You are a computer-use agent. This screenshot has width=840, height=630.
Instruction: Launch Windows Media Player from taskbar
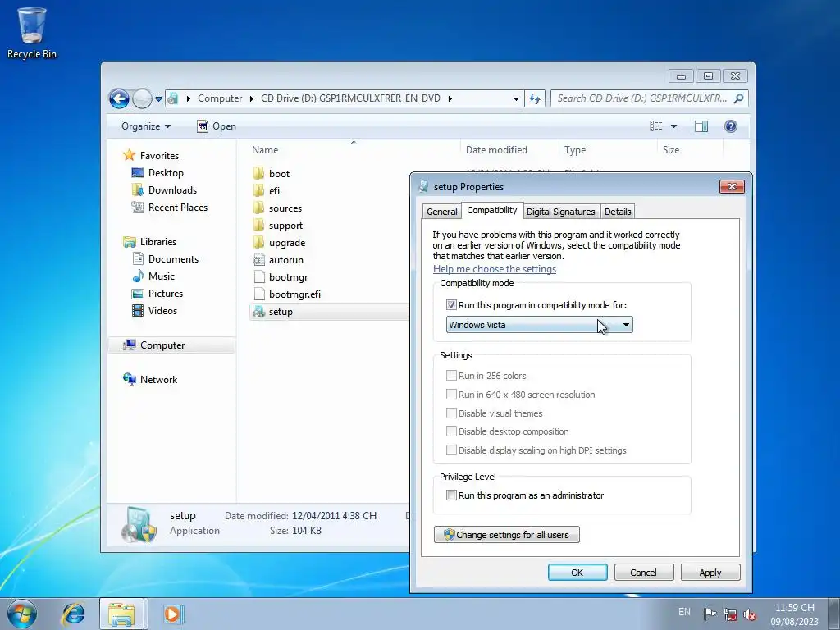point(172,614)
